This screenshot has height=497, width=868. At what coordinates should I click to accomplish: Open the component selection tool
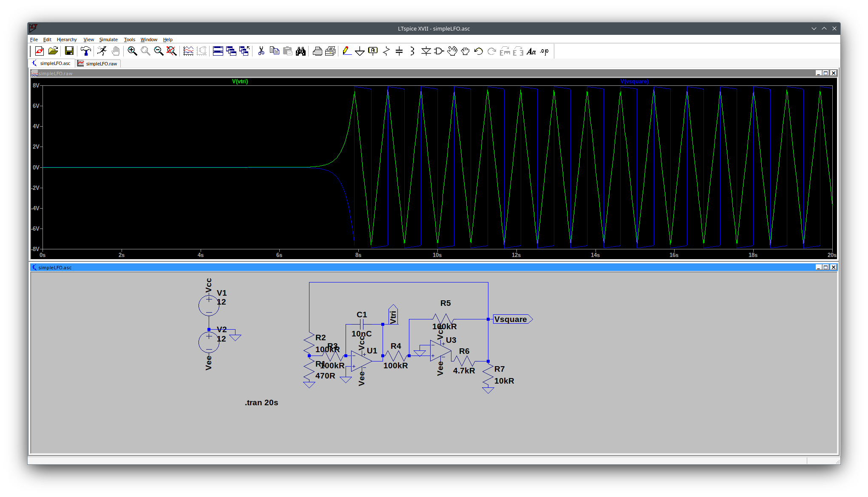pyautogui.click(x=438, y=51)
